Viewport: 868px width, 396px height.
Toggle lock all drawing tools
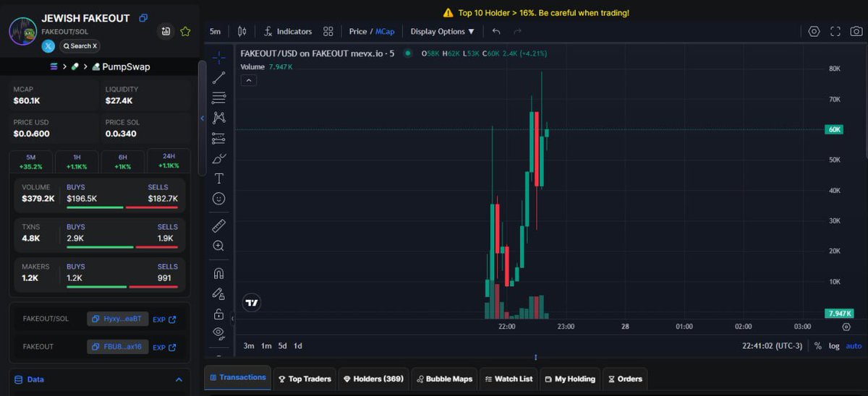tap(218, 314)
